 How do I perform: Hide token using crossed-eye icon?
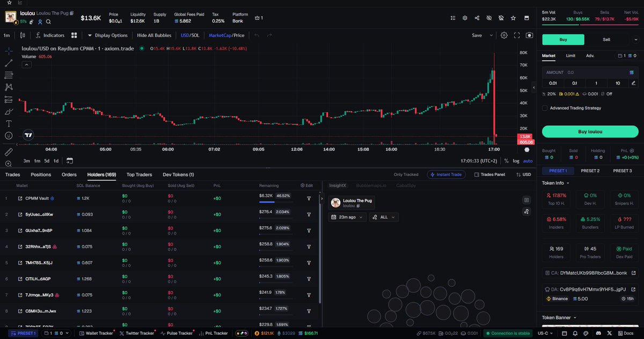pyautogui.click(x=489, y=18)
